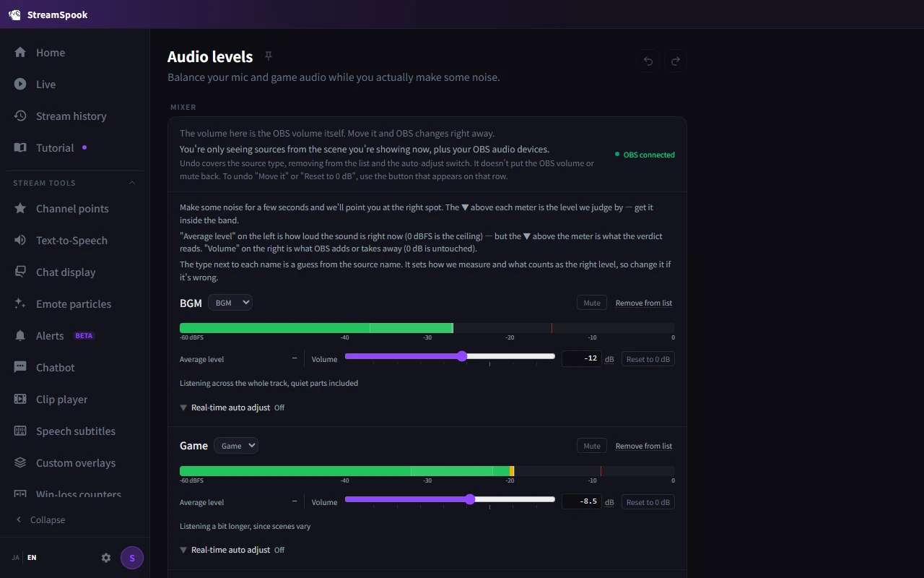
Task: Remove Game from the list
Action: tap(644, 446)
